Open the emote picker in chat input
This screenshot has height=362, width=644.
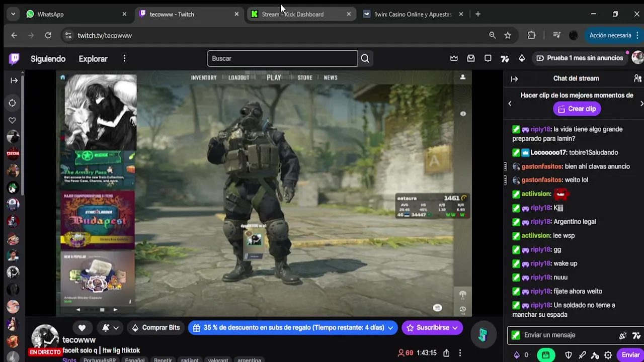pyautogui.click(x=623, y=335)
